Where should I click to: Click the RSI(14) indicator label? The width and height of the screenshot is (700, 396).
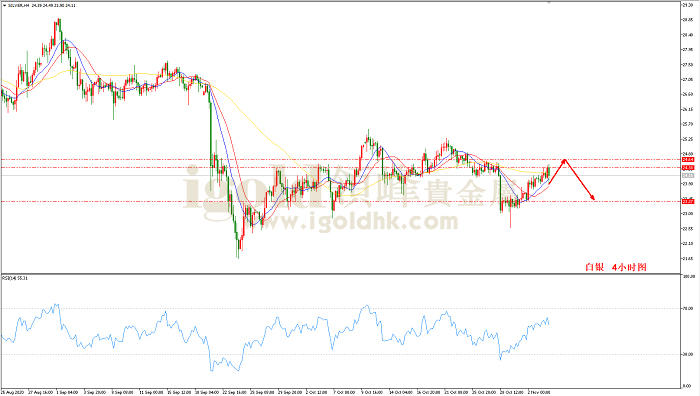pos(15,278)
